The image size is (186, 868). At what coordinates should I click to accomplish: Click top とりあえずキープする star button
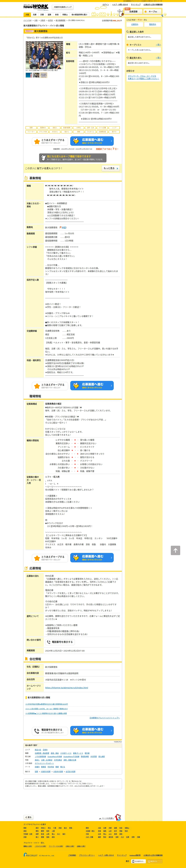50,141
